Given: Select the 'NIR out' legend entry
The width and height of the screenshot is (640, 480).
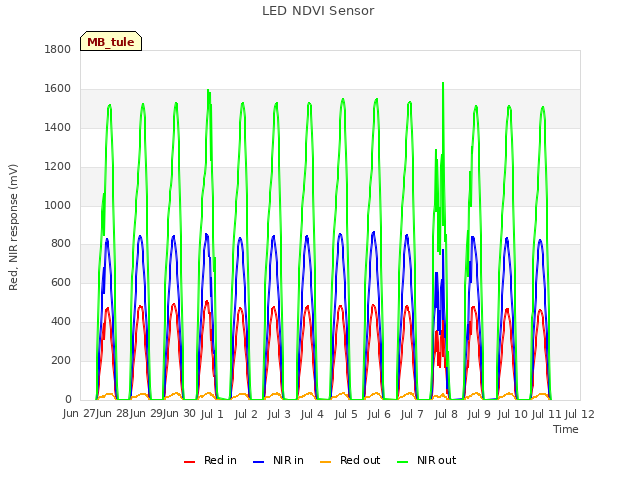Looking at the screenshot, I should pyautogui.click(x=427, y=460).
